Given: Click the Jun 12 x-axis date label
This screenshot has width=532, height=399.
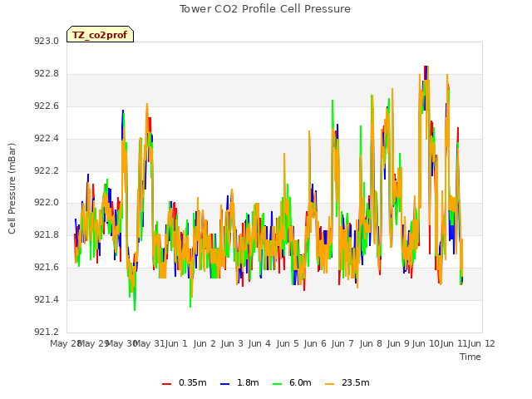Looking at the screenshot, I should click(481, 343).
